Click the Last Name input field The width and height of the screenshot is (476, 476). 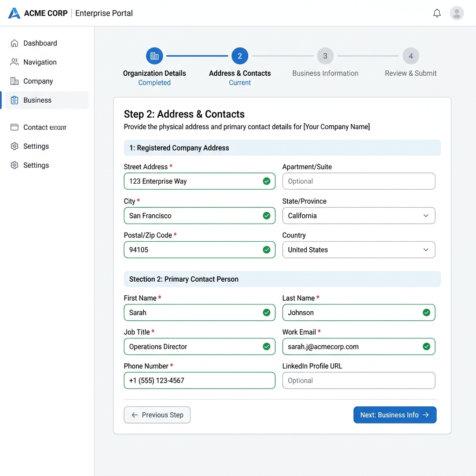pyautogui.click(x=358, y=313)
